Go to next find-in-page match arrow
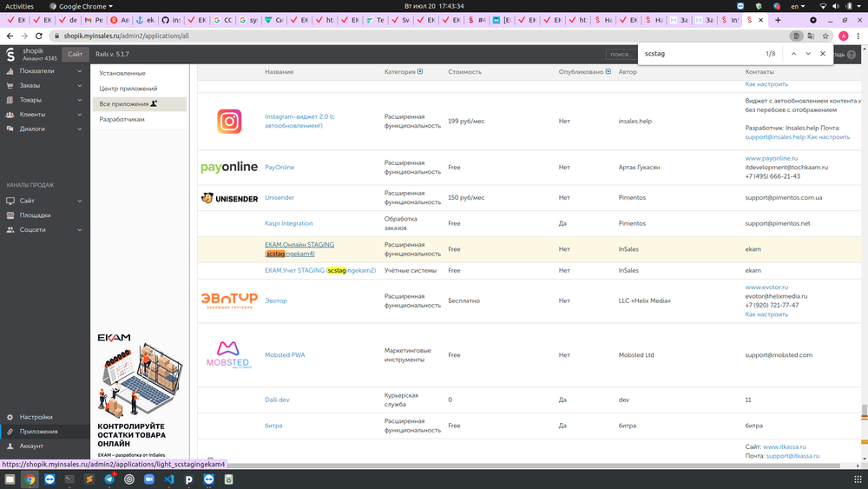Viewport: 868px width, 489px height. pos(808,54)
